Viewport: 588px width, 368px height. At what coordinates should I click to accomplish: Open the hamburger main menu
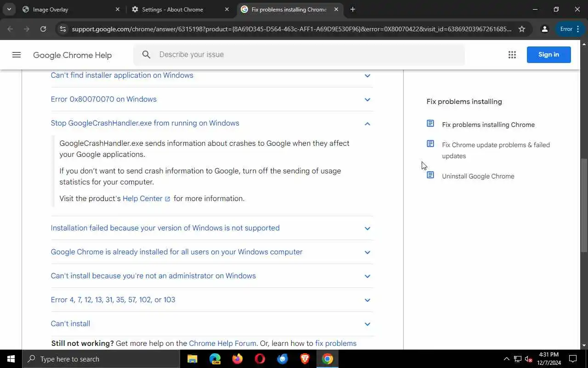tap(17, 55)
